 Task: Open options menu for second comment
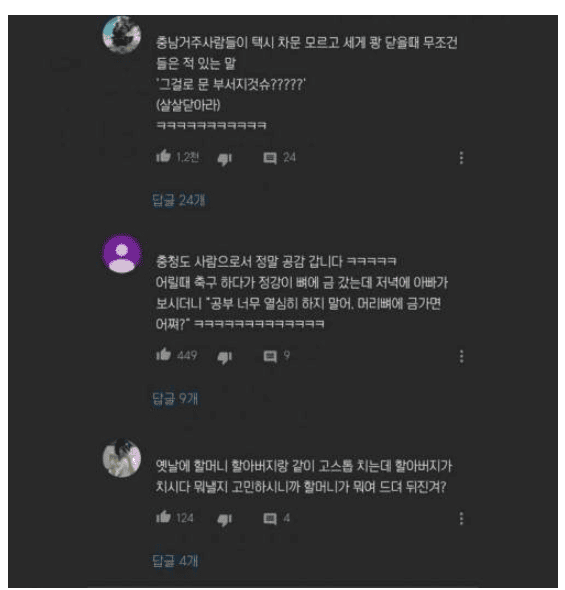[x=461, y=356]
